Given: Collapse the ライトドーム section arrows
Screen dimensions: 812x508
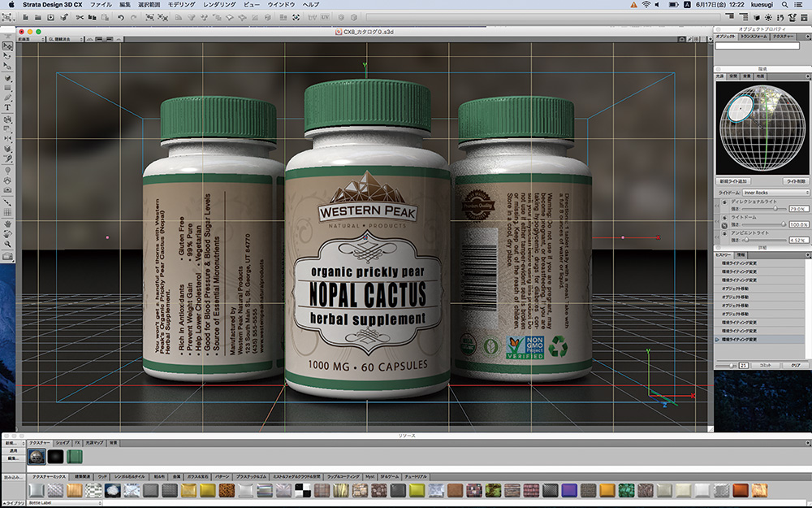Looking at the screenshot, I should [x=717, y=221].
